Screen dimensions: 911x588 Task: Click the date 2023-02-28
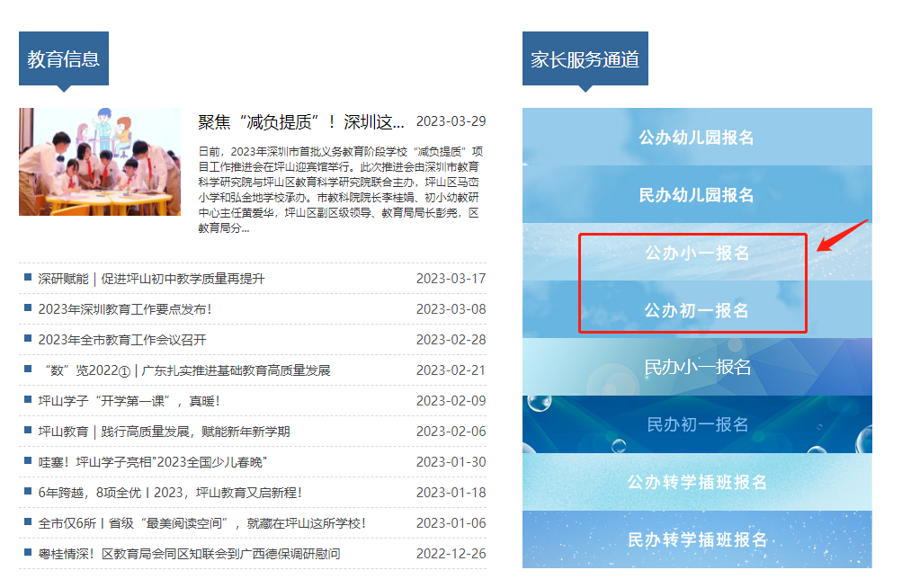[x=451, y=340]
